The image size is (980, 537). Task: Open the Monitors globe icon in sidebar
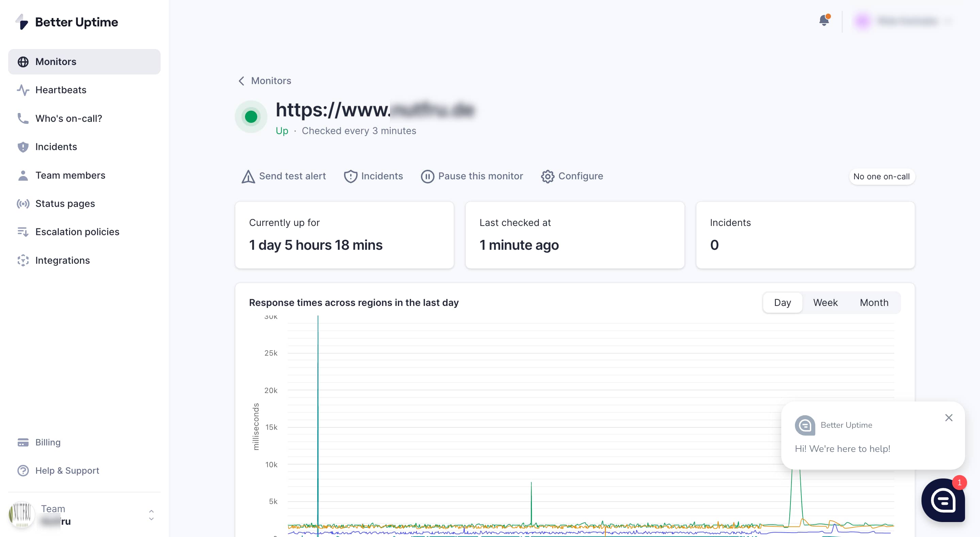click(x=23, y=62)
